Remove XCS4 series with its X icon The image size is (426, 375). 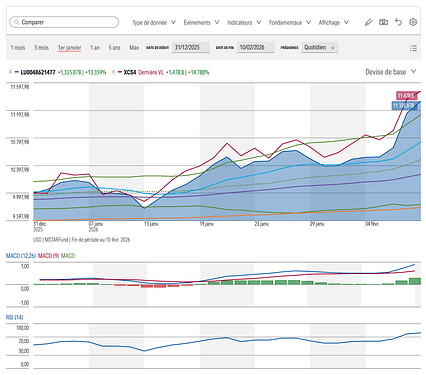113,72
